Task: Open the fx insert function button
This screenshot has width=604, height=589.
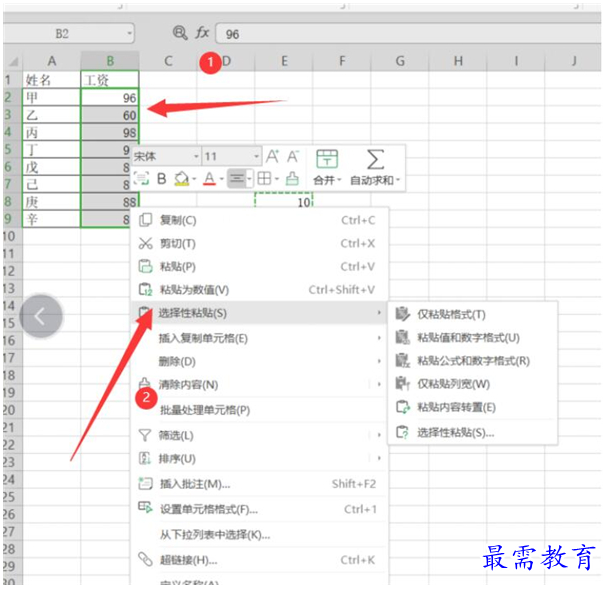Action: [x=202, y=33]
